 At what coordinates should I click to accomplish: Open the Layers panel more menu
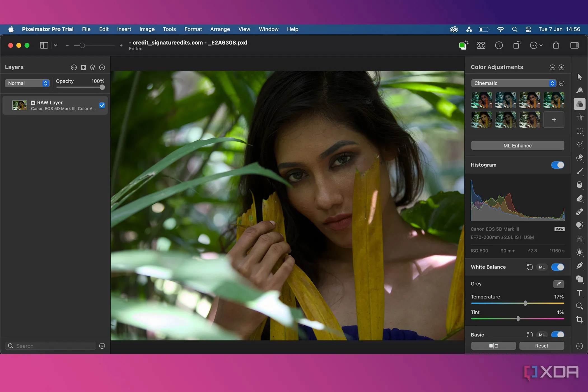74,67
